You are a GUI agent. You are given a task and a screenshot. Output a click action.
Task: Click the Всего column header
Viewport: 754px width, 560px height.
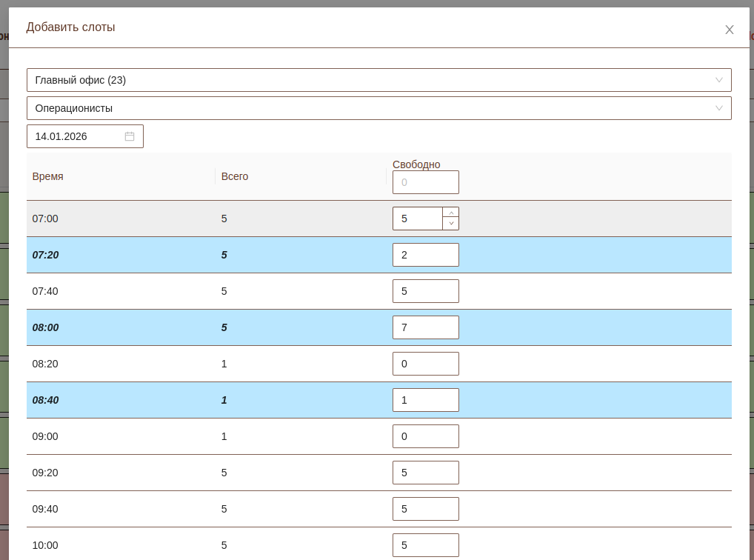pyautogui.click(x=235, y=176)
